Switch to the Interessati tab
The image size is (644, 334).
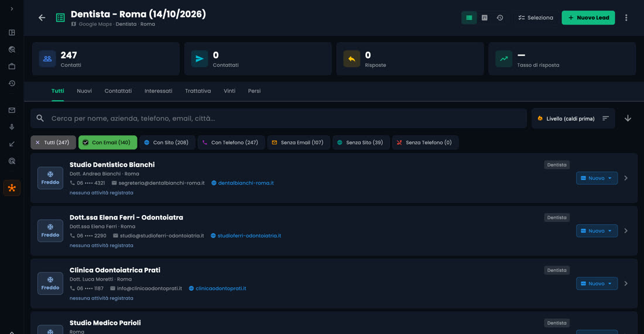pyautogui.click(x=158, y=91)
